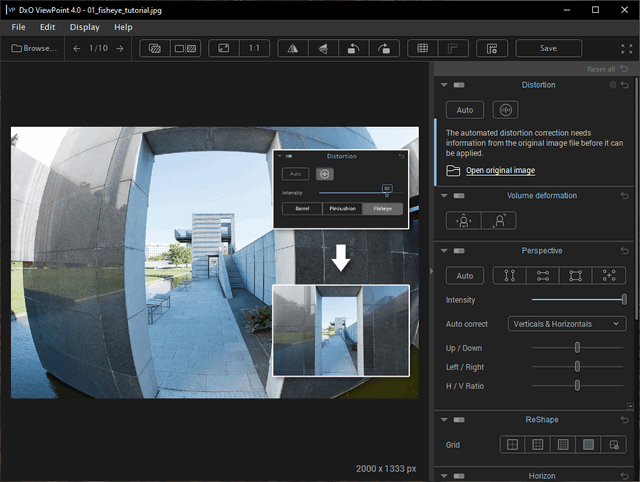Click the Open original image link

tap(500, 171)
